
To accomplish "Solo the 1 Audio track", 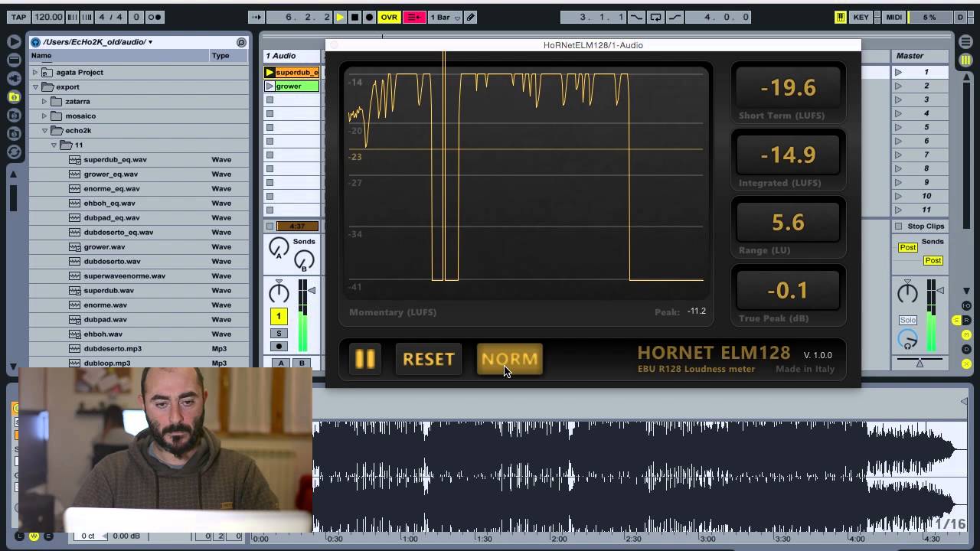I will tap(279, 333).
